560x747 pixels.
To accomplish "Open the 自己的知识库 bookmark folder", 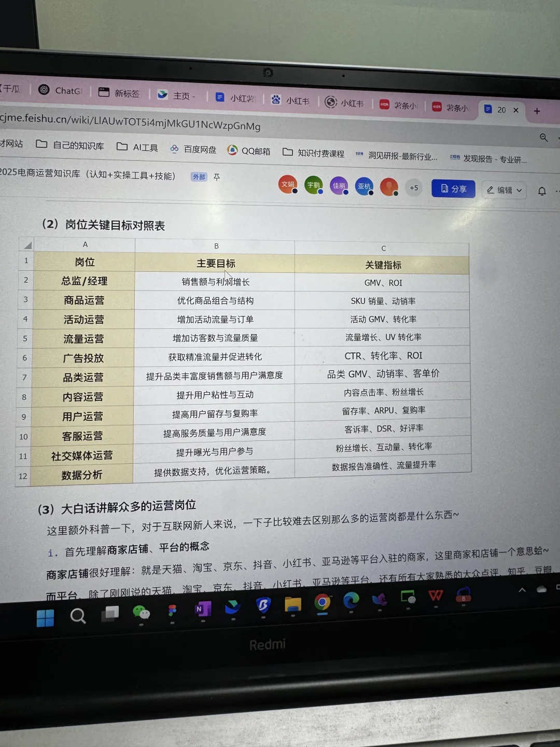I will [x=70, y=145].
